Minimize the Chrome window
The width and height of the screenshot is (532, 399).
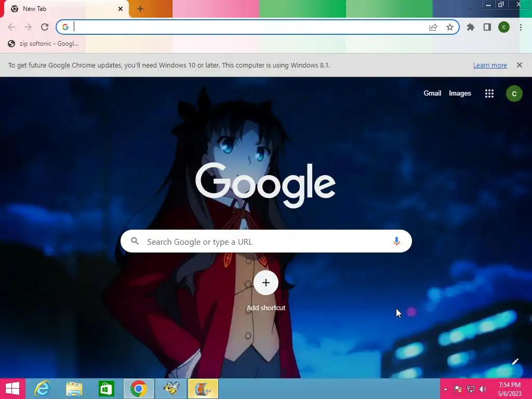(x=488, y=5)
